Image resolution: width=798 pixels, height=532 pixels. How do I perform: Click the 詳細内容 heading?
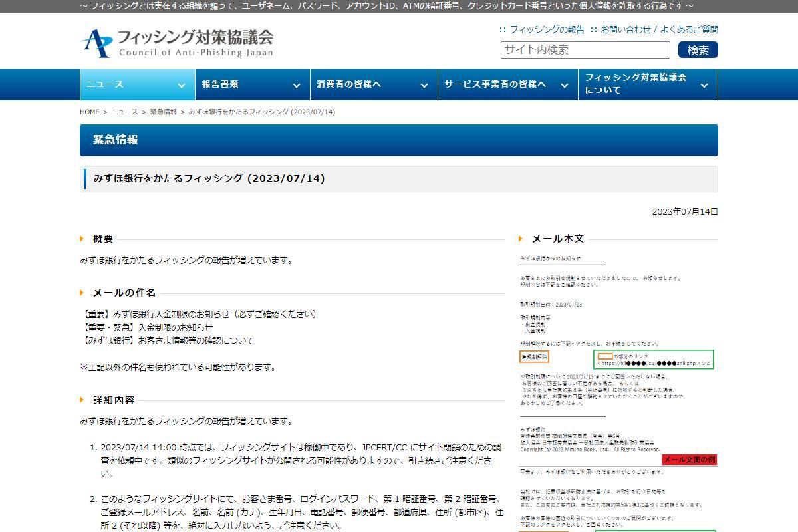pos(114,400)
